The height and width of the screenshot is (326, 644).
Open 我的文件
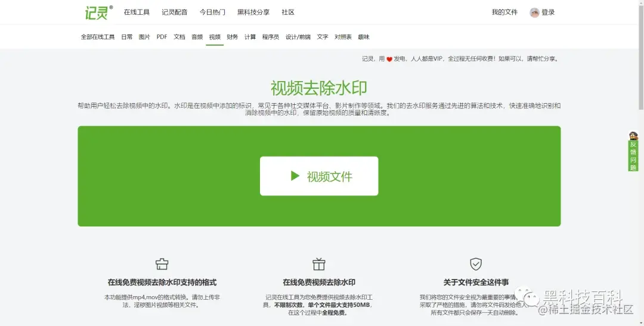(505, 13)
